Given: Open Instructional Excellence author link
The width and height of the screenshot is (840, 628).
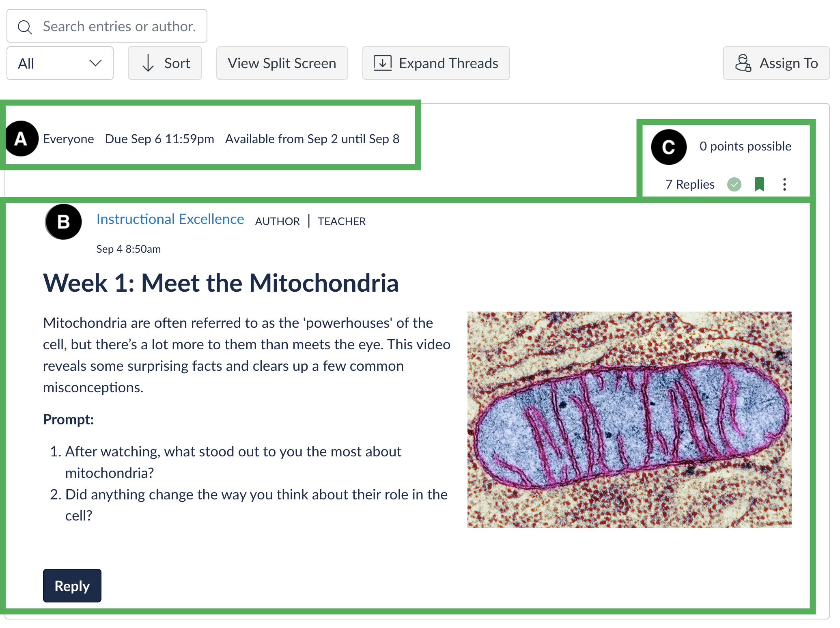Looking at the screenshot, I should click(x=170, y=219).
